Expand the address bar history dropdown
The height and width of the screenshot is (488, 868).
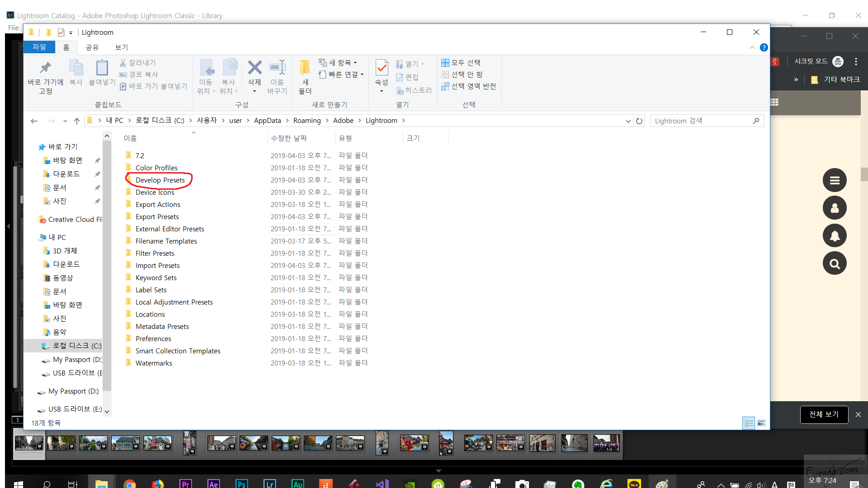tap(628, 121)
